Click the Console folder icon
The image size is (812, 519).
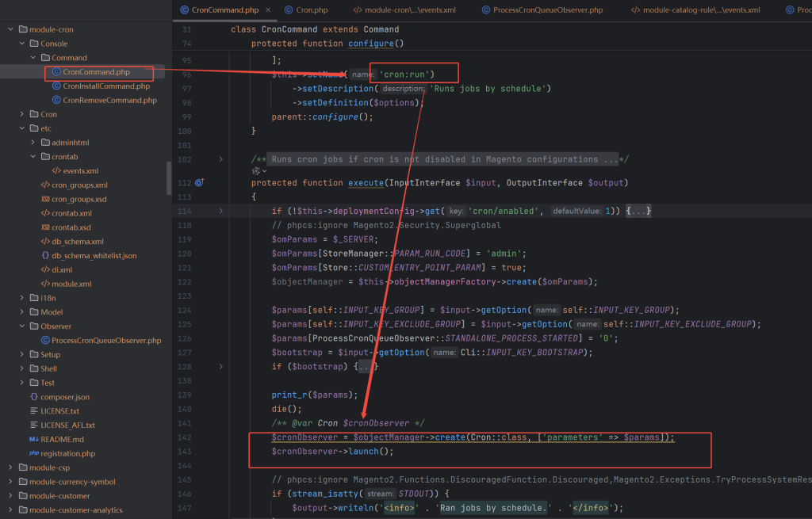point(34,44)
